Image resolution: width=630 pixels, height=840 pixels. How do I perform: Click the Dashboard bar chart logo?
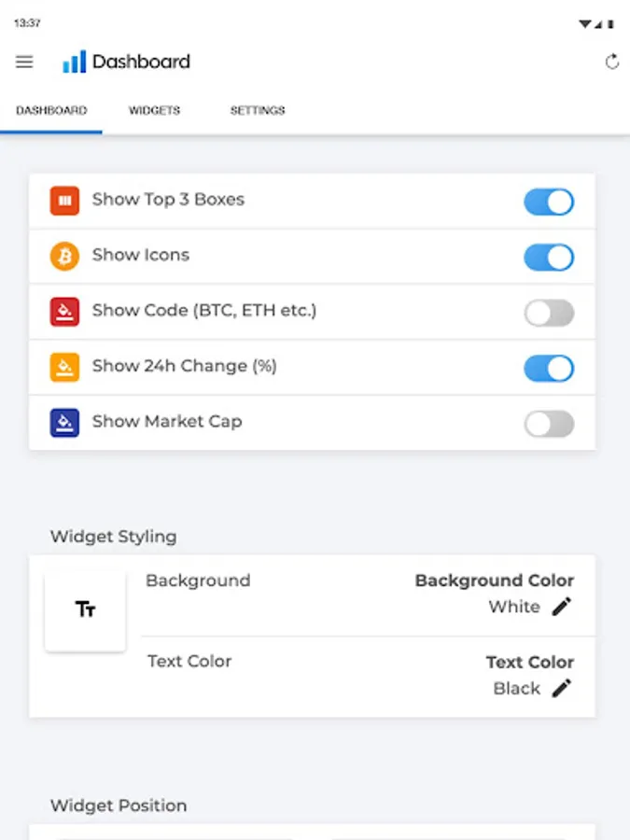click(x=74, y=62)
